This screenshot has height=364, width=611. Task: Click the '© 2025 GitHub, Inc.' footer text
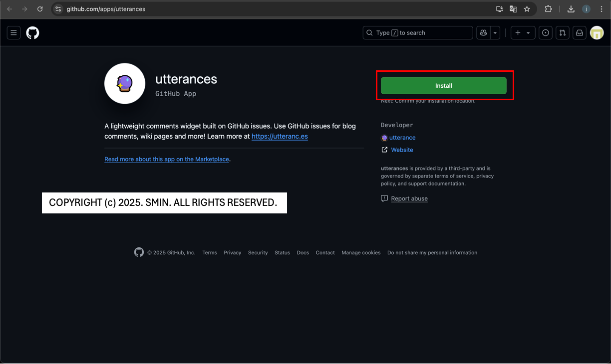(x=171, y=253)
